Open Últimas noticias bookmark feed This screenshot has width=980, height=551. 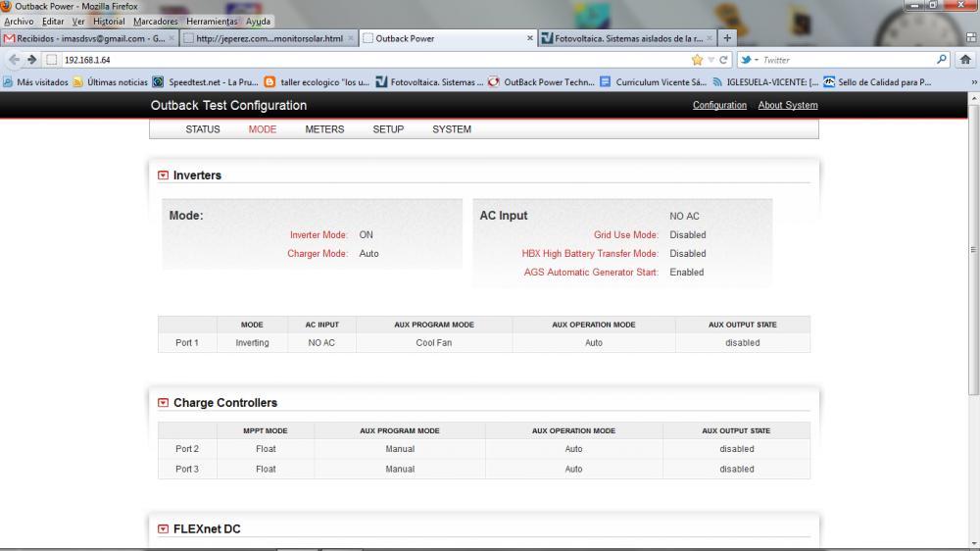click(x=111, y=82)
